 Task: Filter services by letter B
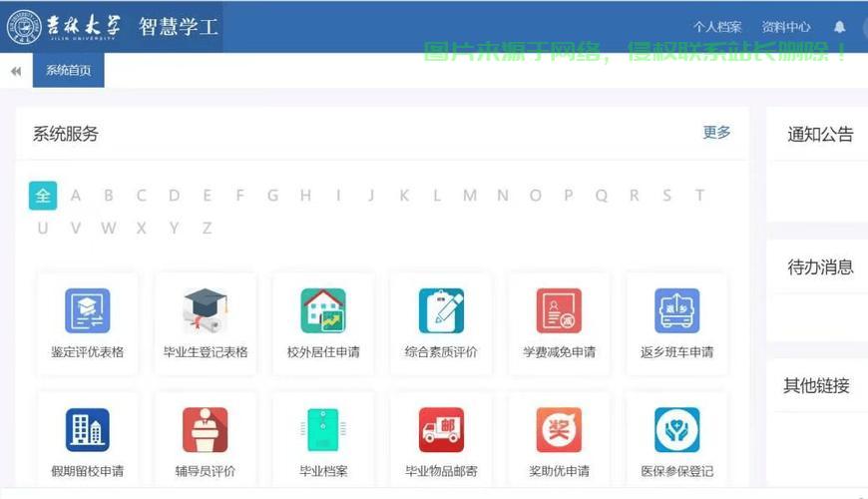tap(109, 196)
